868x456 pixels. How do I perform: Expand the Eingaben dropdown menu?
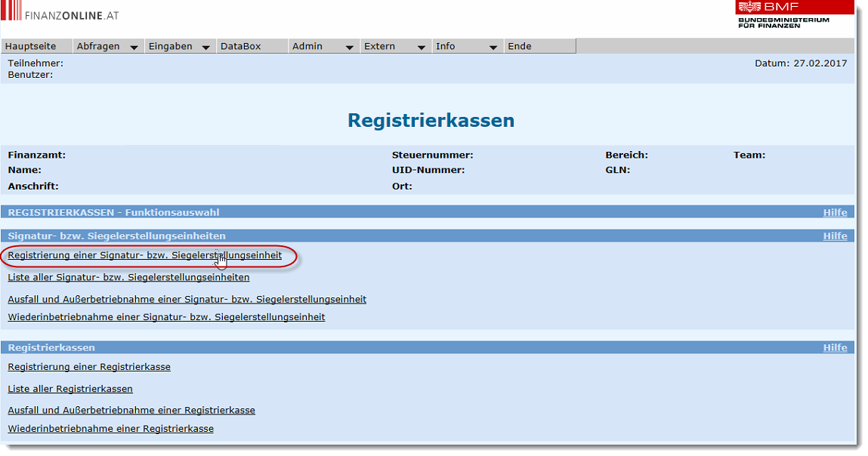pos(179,46)
